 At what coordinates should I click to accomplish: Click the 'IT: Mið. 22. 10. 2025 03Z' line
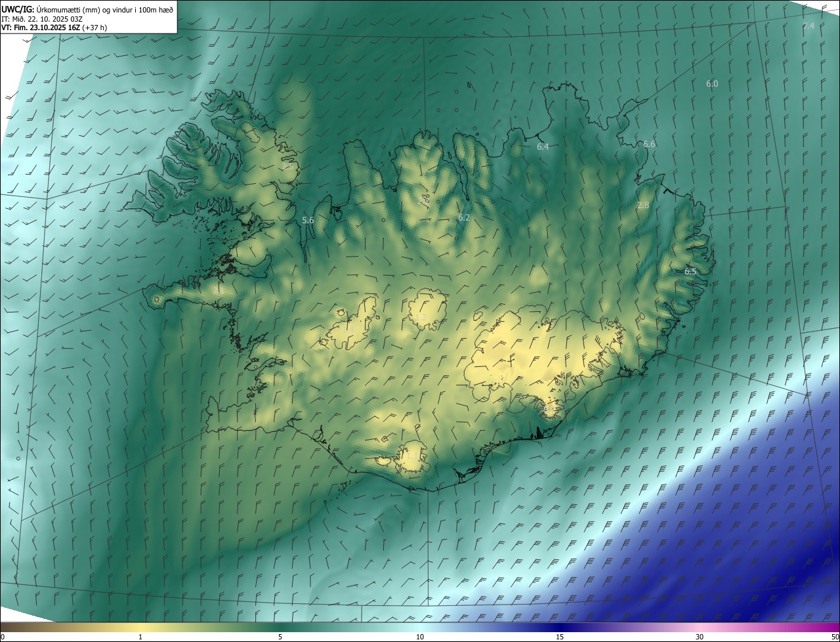pyautogui.click(x=42, y=18)
